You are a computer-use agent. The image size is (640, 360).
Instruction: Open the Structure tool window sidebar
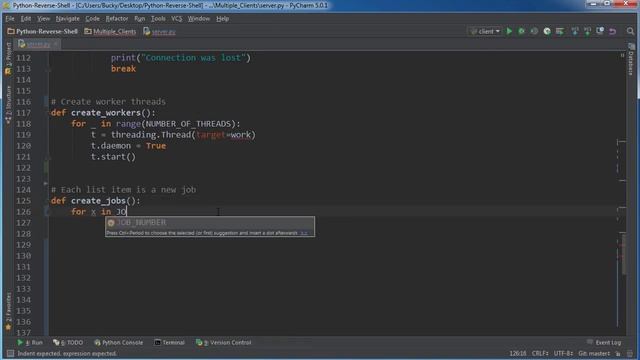click(x=8, y=105)
